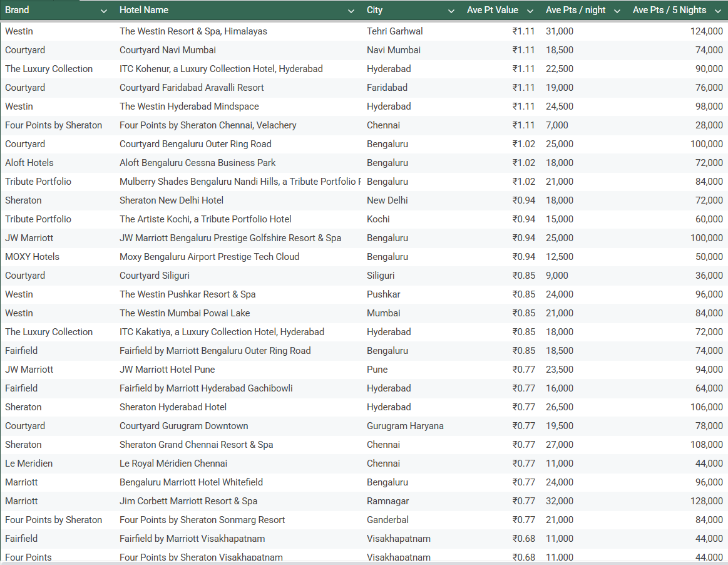Select Mulberry Shades Bengaluru Nandi Hills cell
This screenshot has width=728, height=565.
[x=240, y=182]
